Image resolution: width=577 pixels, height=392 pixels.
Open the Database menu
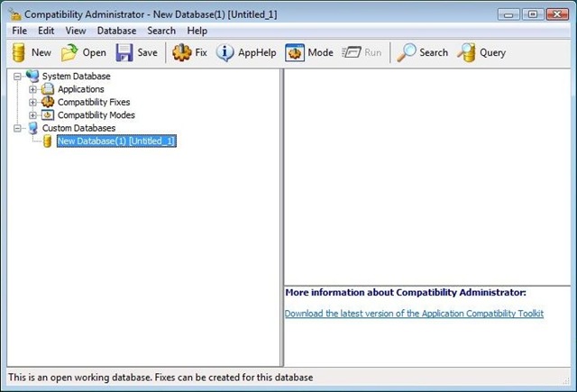coord(116,31)
